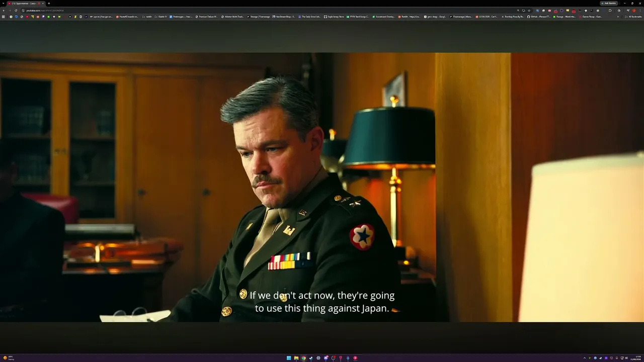
Task: Open the GitHub bookmark
Action: (x=539, y=17)
